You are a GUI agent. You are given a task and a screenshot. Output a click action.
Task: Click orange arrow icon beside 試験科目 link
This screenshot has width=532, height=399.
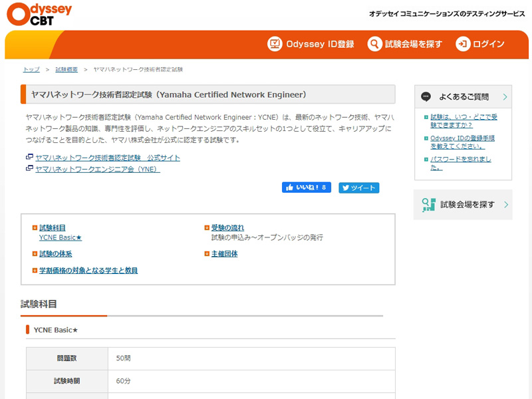35,227
